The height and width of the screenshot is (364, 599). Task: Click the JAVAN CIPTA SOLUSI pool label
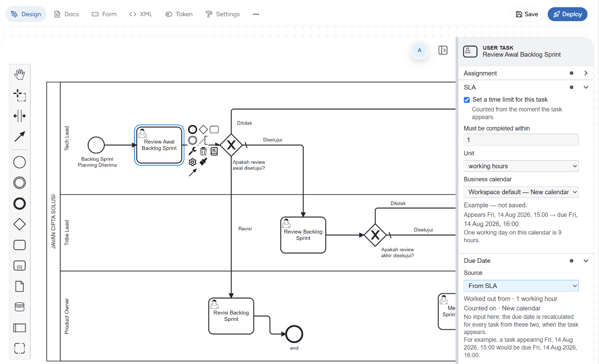53,221
